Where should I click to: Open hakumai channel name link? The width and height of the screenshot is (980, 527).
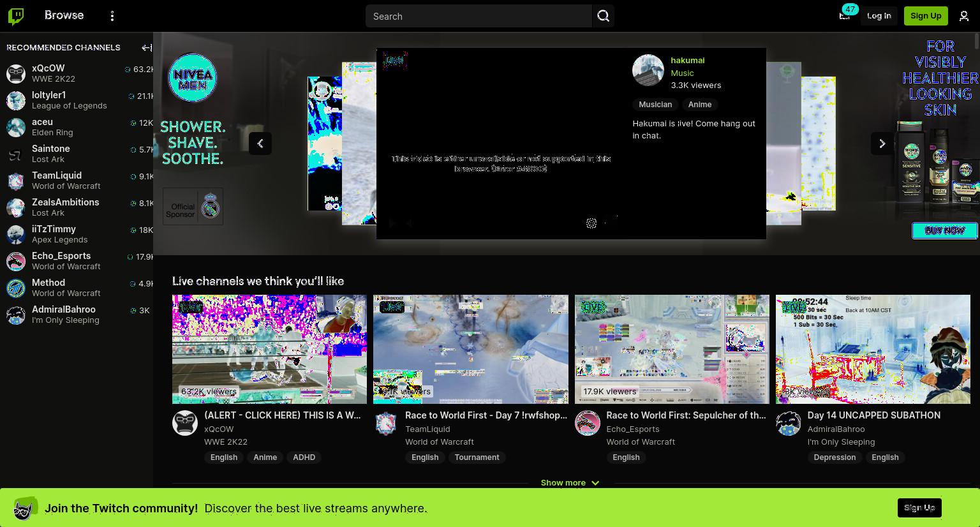coord(688,60)
